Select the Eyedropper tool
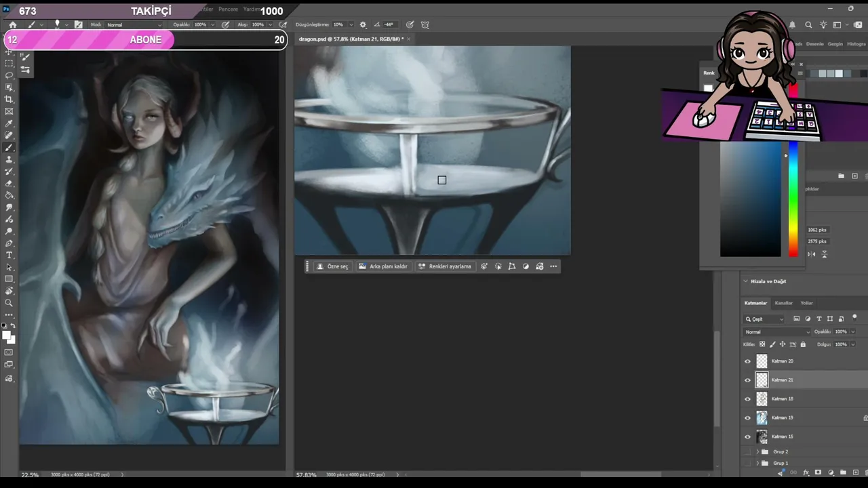868x488 pixels. [x=9, y=124]
